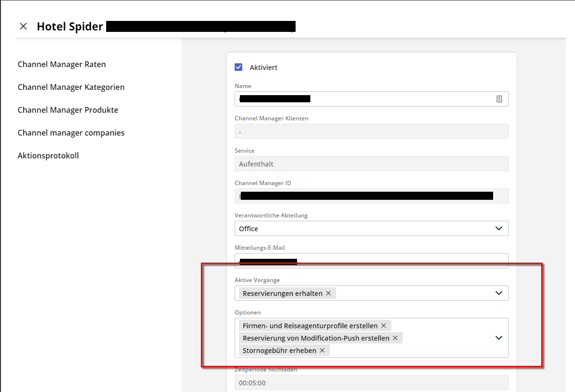575x392 pixels.
Task: Open the Aktive Vorgänge dropdown arrow
Action: tap(498, 293)
